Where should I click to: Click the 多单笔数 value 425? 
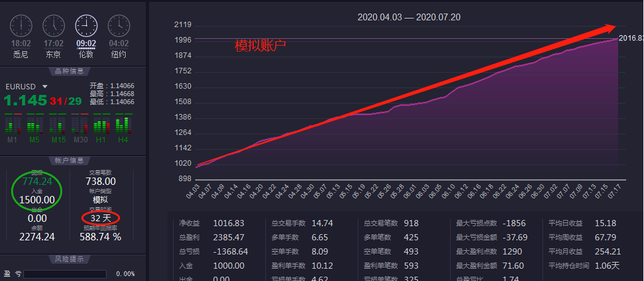(411, 237)
